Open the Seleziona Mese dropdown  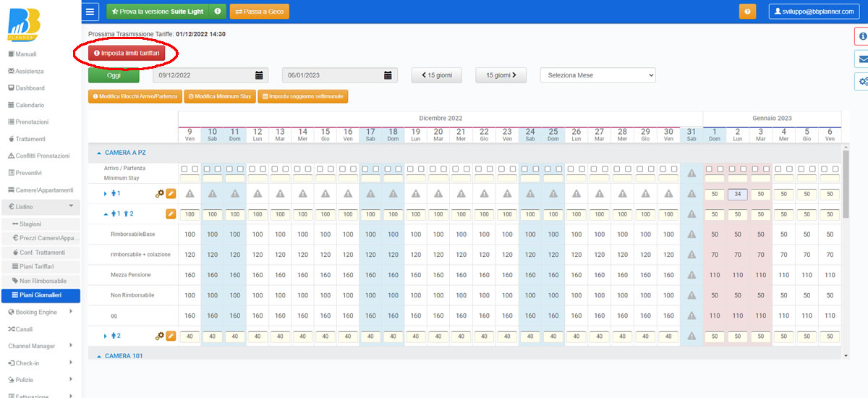[597, 75]
